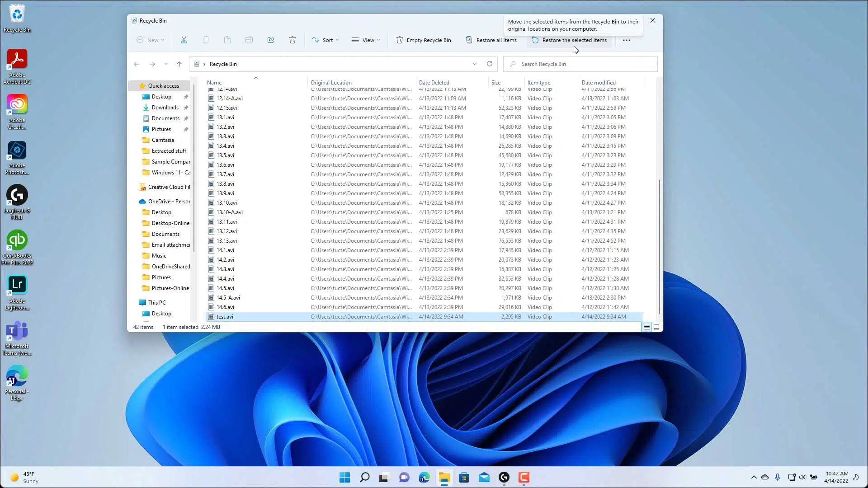Click the Share icon in toolbar
This screenshot has width=868, height=488.
point(271,40)
